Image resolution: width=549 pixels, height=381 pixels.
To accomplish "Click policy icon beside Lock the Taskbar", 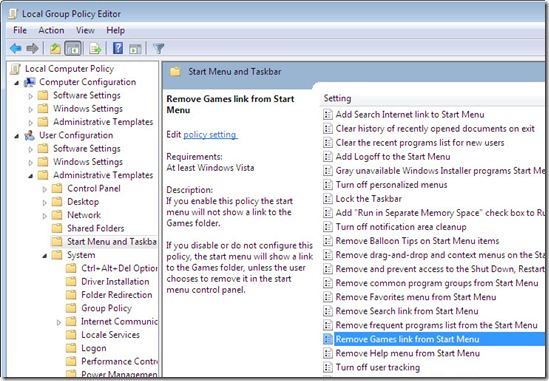I will 328,199.
